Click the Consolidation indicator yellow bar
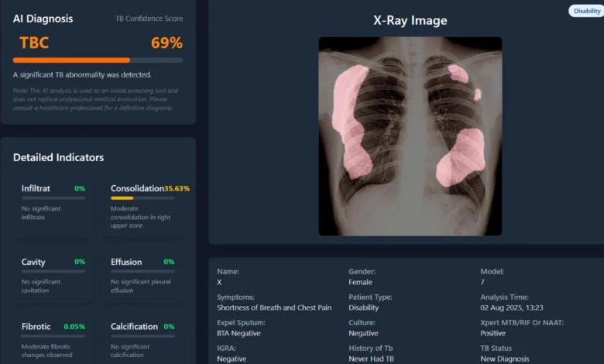This screenshot has height=364, width=604. tap(122, 198)
